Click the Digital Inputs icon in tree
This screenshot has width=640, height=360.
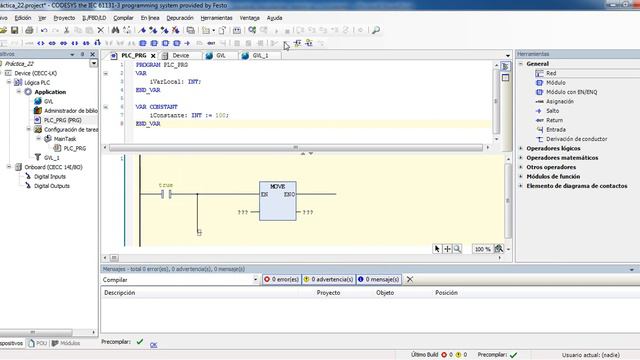click(28, 176)
